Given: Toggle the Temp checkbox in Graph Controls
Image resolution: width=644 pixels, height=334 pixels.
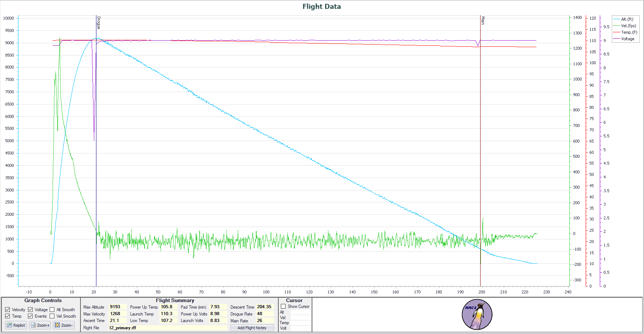Looking at the screenshot, I should tap(8, 316).
